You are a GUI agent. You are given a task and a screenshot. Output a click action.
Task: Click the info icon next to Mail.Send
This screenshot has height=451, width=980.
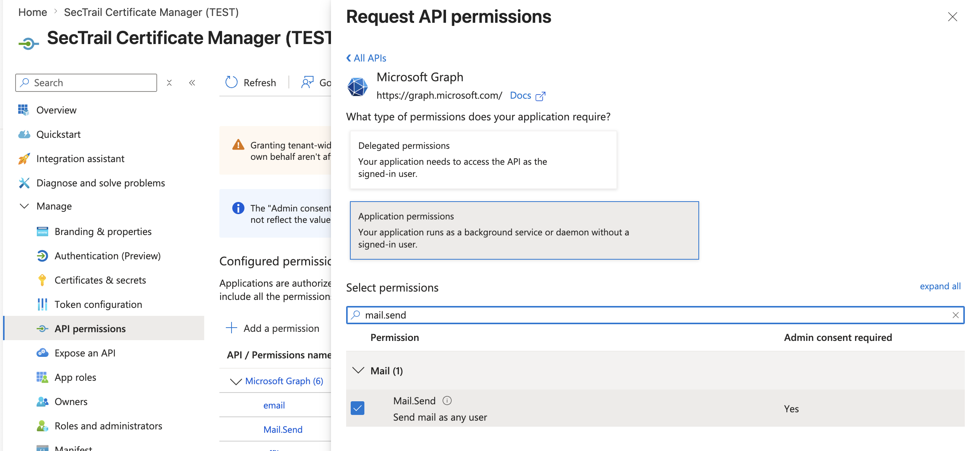447,401
